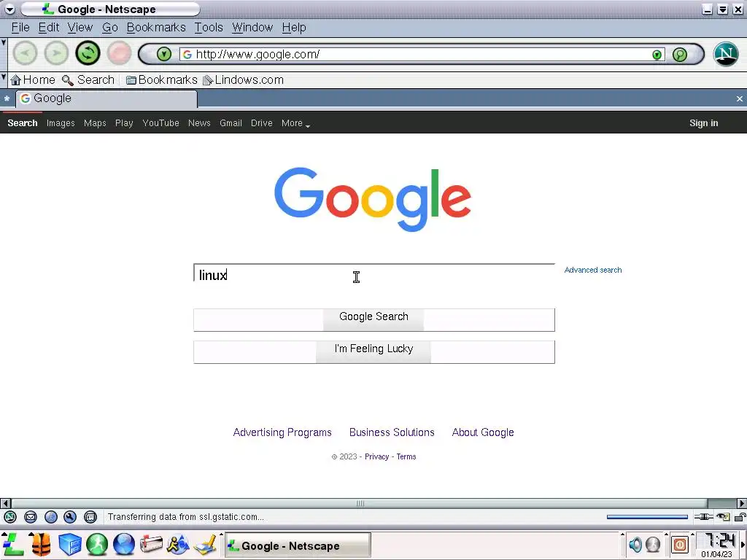This screenshot has width=747, height=560.
Task: Launch the green running-man Click-N-Run icon
Action: tap(97, 544)
